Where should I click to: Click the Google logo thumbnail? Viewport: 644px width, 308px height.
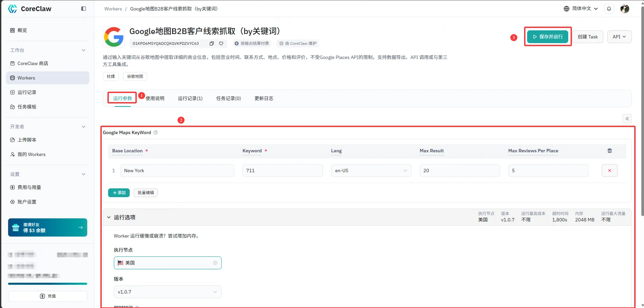point(114,37)
